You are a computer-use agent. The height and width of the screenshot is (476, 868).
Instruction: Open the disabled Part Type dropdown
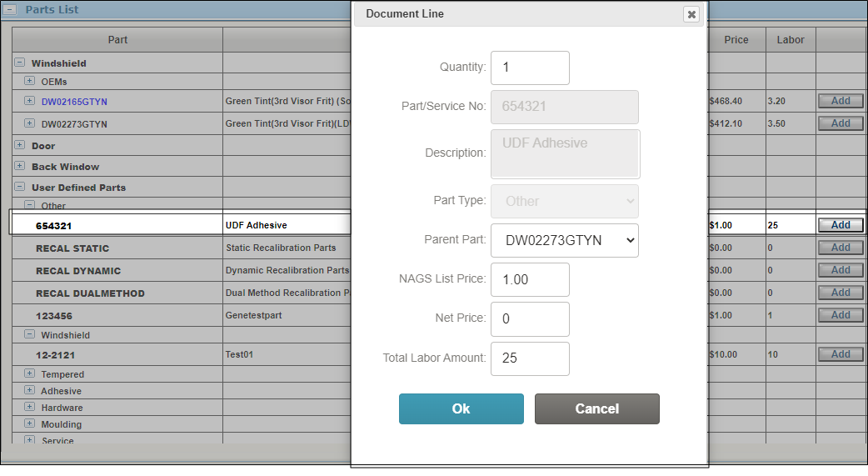565,201
